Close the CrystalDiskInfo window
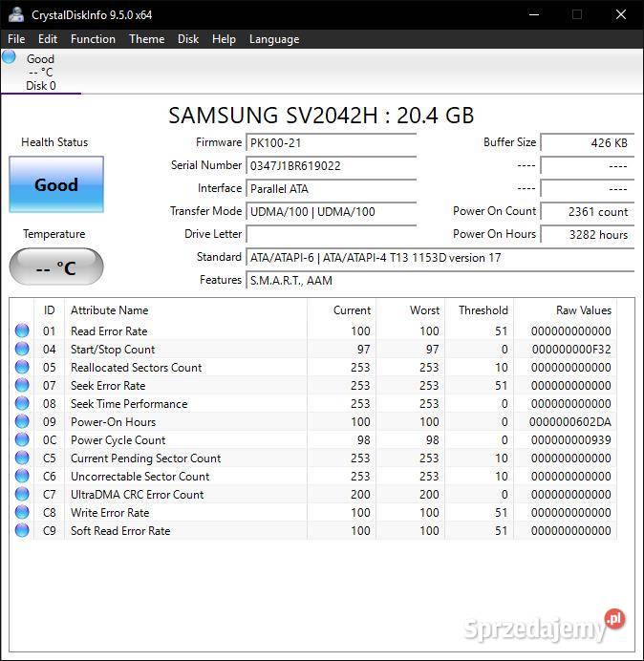The height and width of the screenshot is (661, 644). point(621,14)
